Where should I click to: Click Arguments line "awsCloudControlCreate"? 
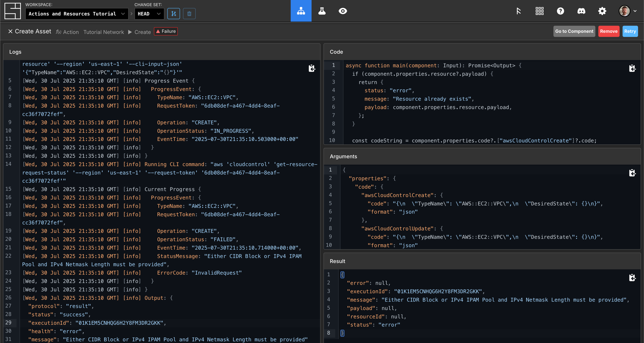402,195
